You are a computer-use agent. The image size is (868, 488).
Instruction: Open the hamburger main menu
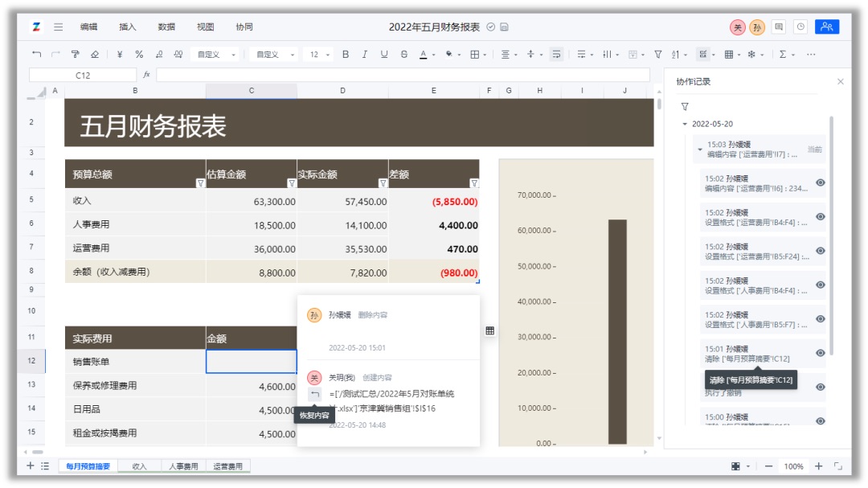[x=58, y=27]
